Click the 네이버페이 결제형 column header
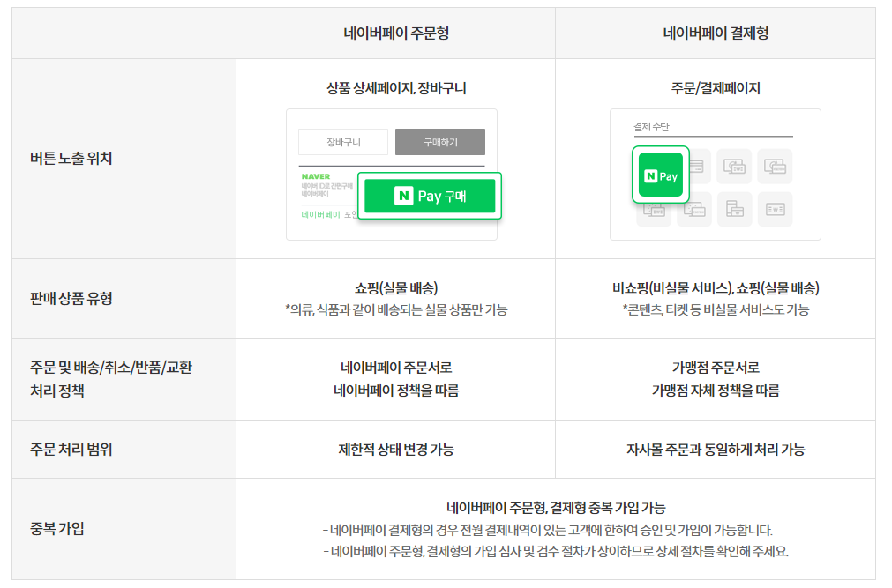Viewport: 892px width, 588px height. (716, 33)
